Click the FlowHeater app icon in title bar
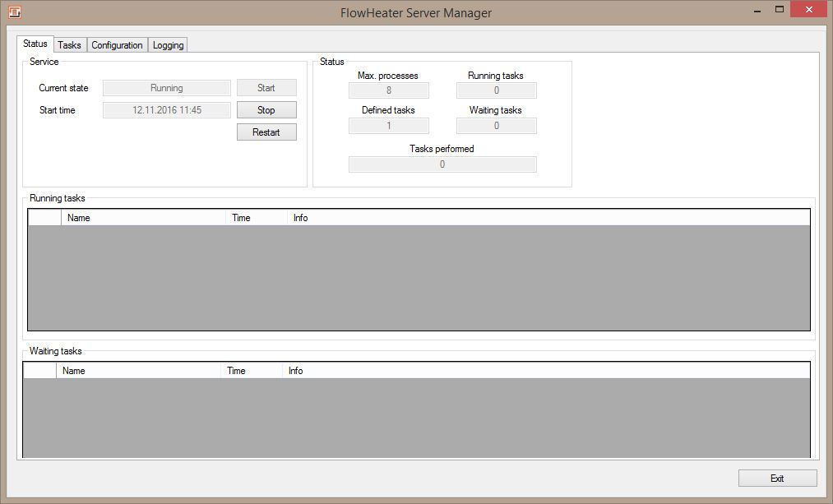The height and width of the screenshot is (504, 833). [14, 12]
